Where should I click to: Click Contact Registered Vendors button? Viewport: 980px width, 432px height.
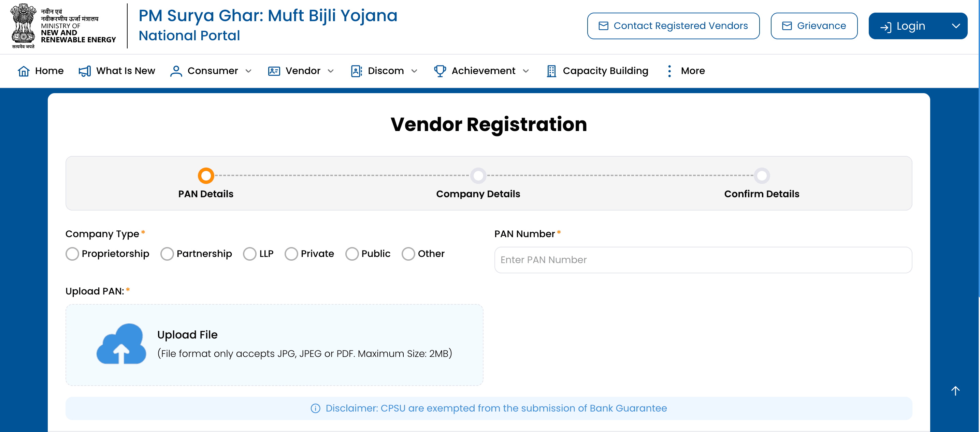(673, 26)
